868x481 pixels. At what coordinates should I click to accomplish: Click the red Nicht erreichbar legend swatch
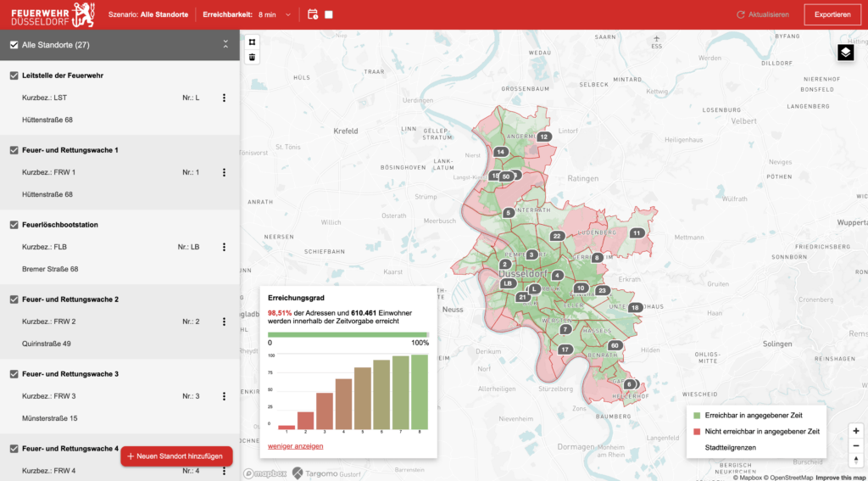(x=697, y=431)
